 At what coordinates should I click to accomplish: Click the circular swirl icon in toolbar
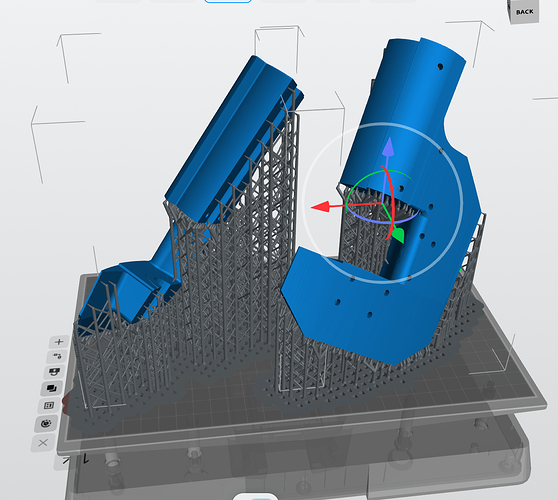(46, 423)
